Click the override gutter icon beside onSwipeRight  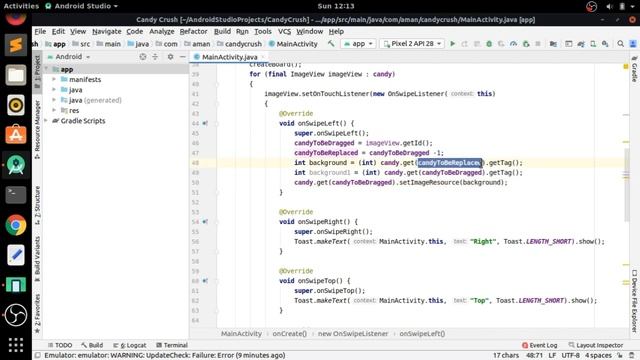pos(205,222)
